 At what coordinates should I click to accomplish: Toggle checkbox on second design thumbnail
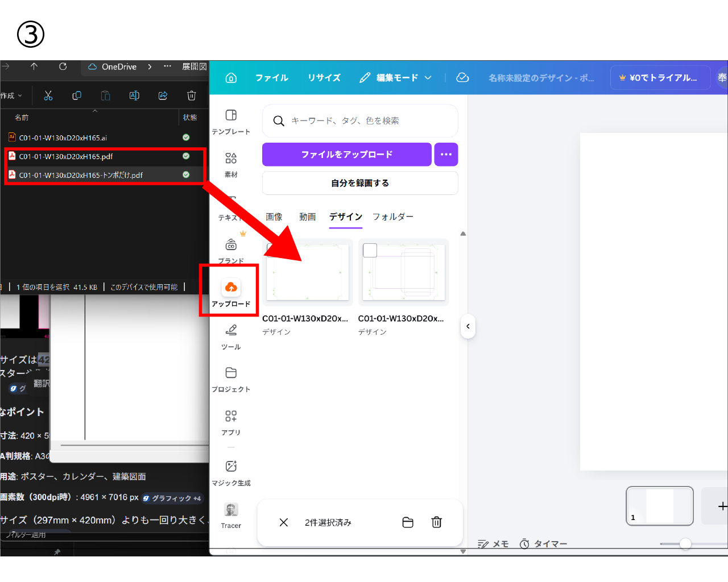(x=370, y=250)
